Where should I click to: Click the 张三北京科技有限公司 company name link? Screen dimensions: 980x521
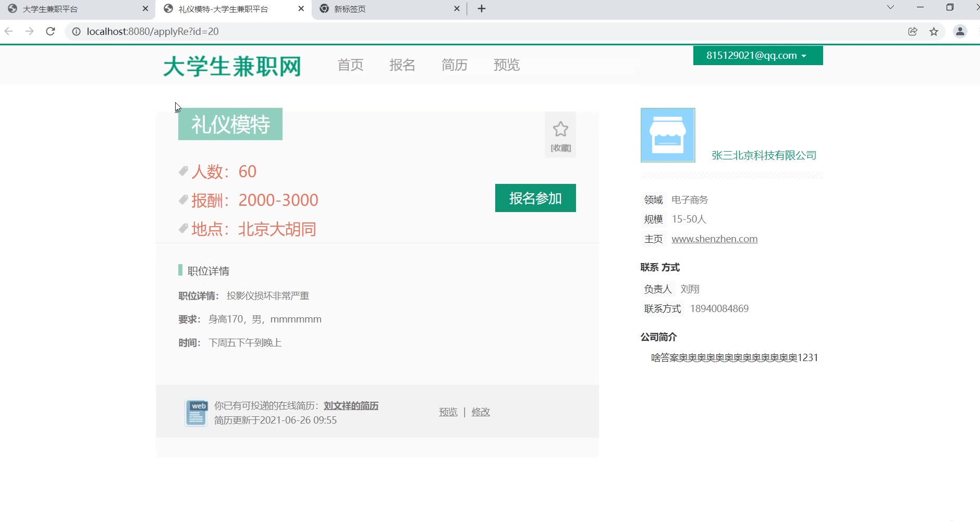point(764,155)
